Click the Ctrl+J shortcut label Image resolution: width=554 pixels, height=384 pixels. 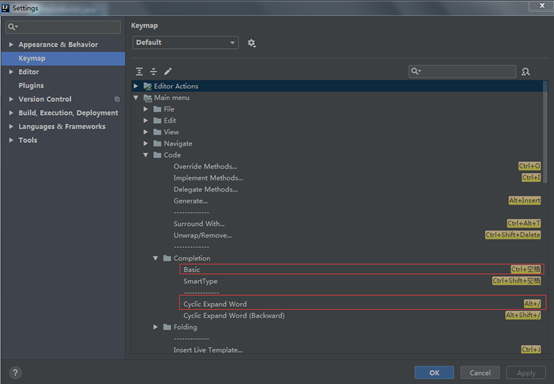[x=531, y=349]
